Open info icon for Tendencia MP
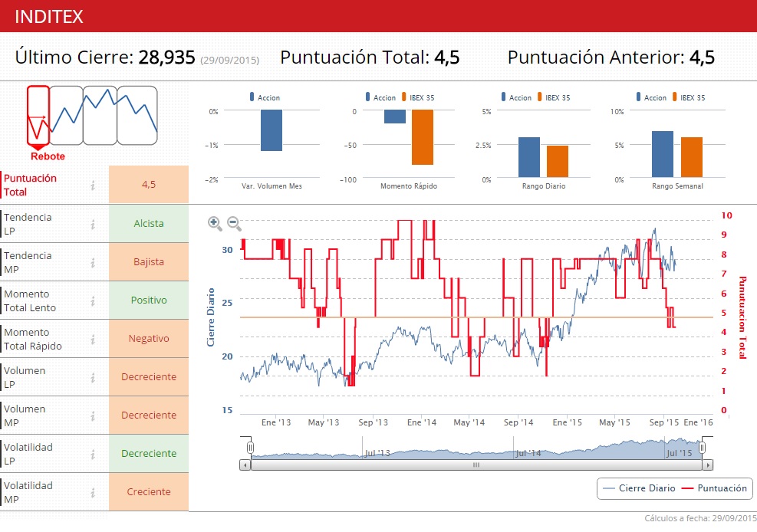757x532 pixels. coord(93,262)
